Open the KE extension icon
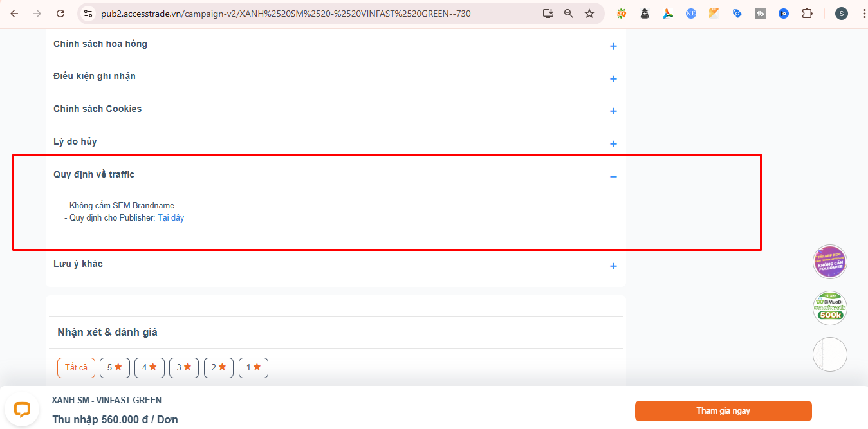 coord(691,14)
